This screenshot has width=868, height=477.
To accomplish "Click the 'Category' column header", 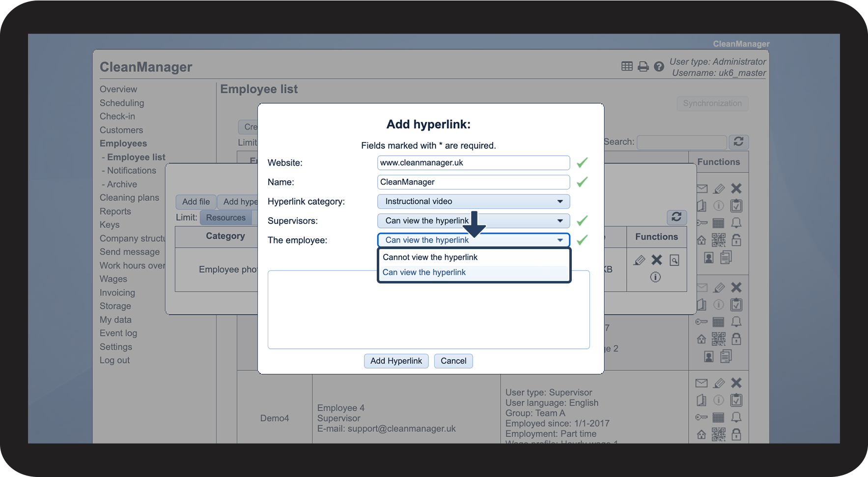I will 225,236.
